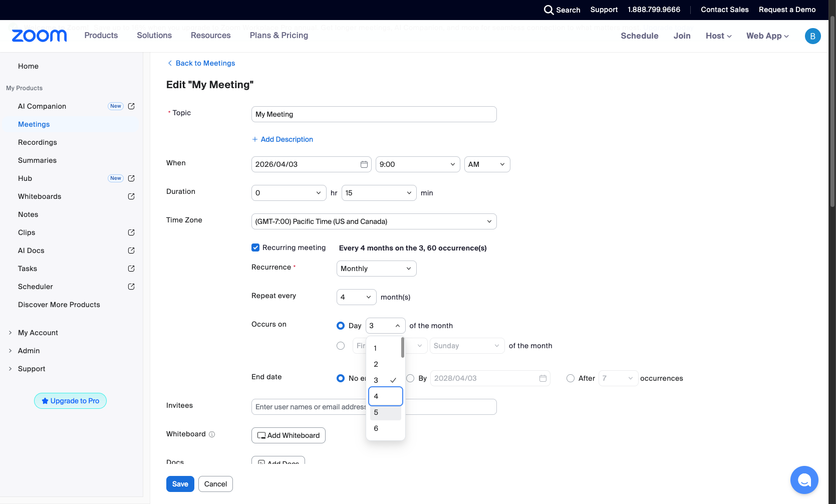Choose day 1 from the dropdown list
Viewport: 836px width, 504px height.
(x=385, y=348)
